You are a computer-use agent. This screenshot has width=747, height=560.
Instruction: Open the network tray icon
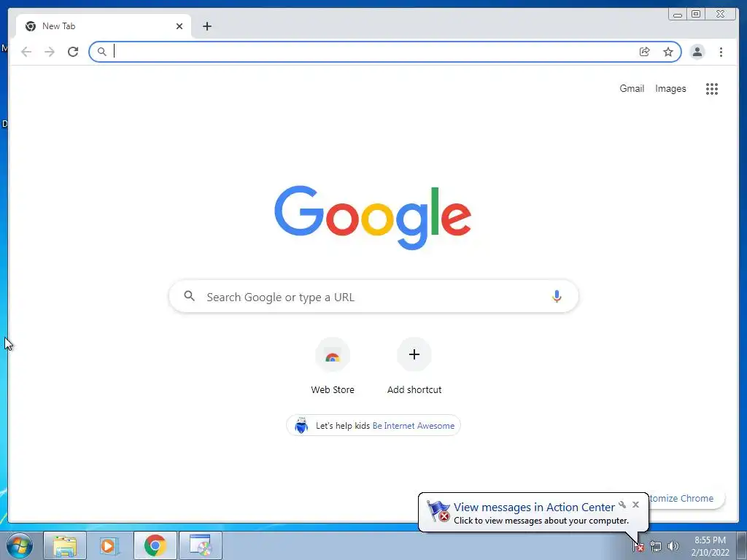pyautogui.click(x=656, y=547)
